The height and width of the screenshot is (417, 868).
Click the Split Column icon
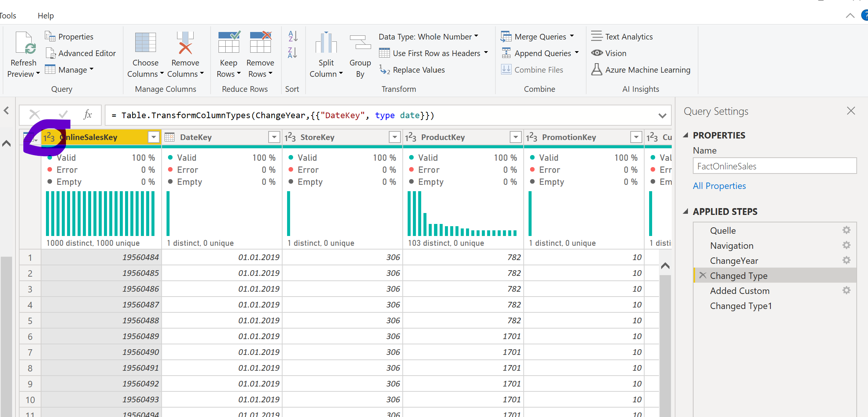click(x=326, y=43)
